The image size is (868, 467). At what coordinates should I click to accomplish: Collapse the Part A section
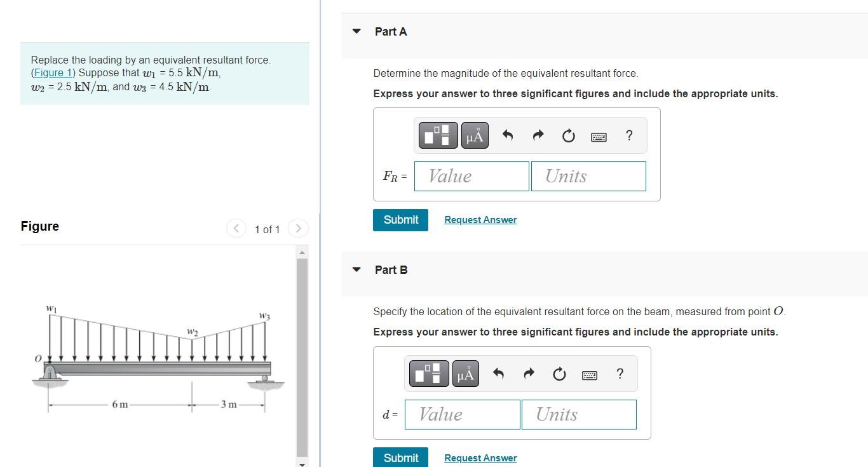point(356,30)
